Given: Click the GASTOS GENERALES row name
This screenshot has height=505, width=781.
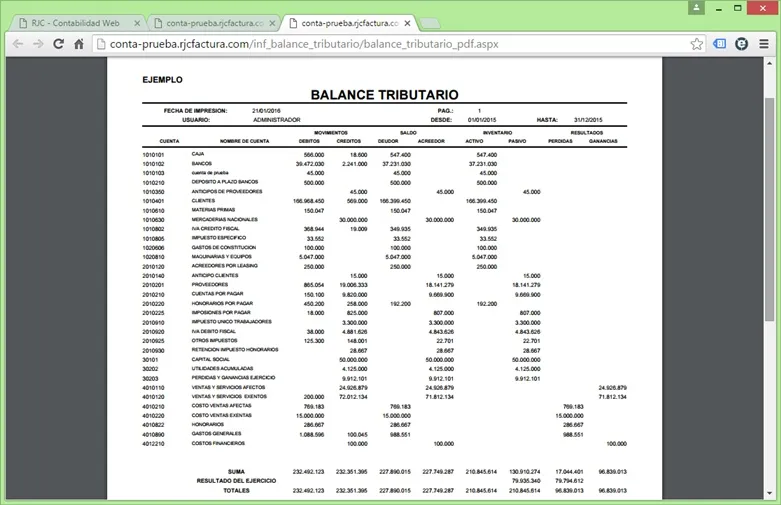Looking at the screenshot, I should pyautogui.click(x=216, y=433).
